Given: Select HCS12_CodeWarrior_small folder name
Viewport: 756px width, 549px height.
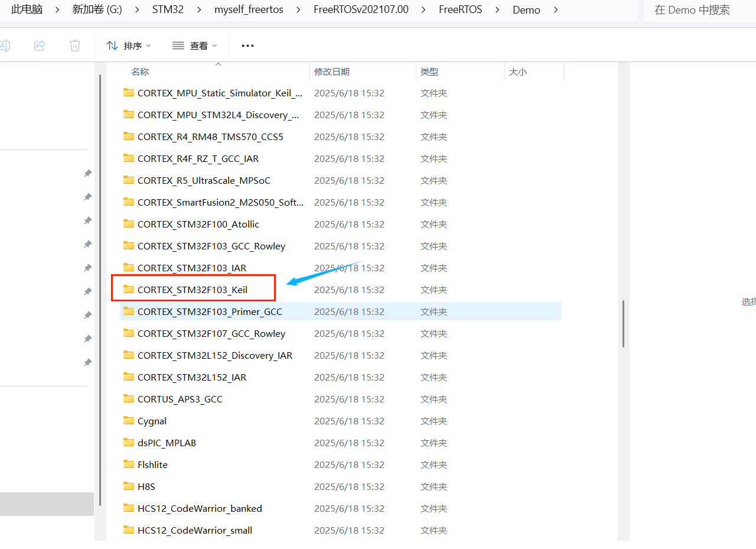Looking at the screenshot, I should (x=195, y=530).
